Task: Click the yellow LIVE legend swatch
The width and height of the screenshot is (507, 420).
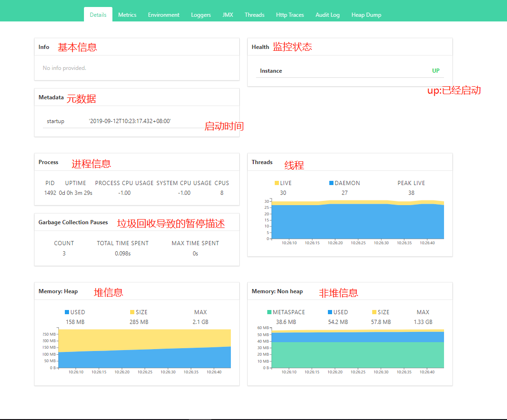Action: click(277, 183)
